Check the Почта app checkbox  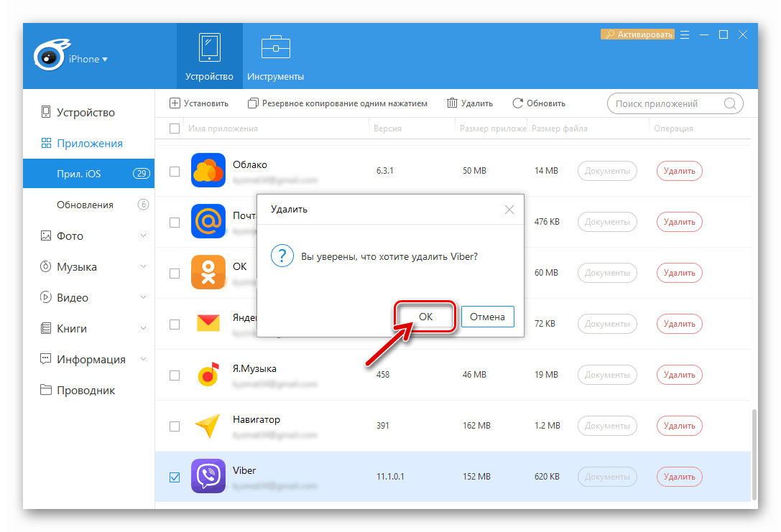tap(175, 223)
